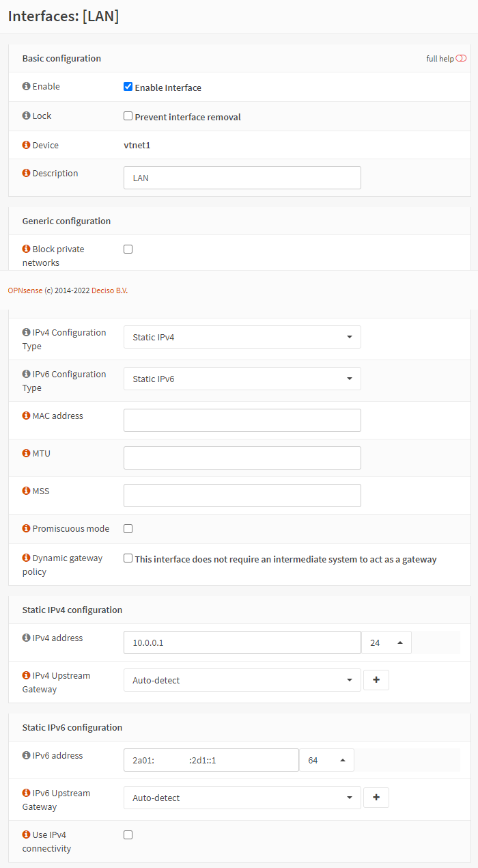This screenshot has height=868, width=478.
Task: Click the help icon next to Lock
Action: (x=26, y=116)
